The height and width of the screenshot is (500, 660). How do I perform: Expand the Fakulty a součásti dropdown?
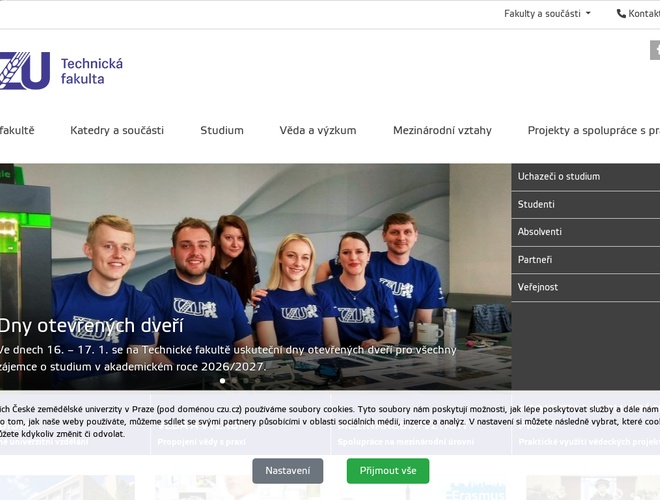pyautogui.click(x=547, y=14)
